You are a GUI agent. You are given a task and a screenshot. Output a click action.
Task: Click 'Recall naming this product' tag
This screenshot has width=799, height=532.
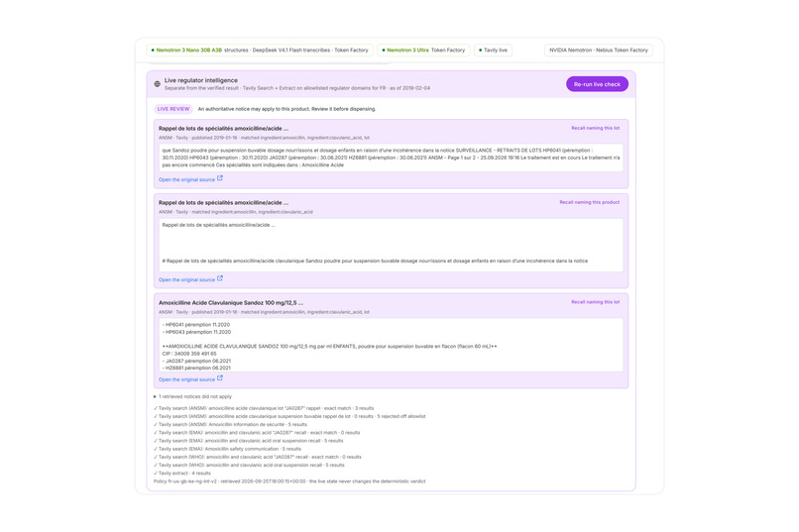tap(590, 202)
